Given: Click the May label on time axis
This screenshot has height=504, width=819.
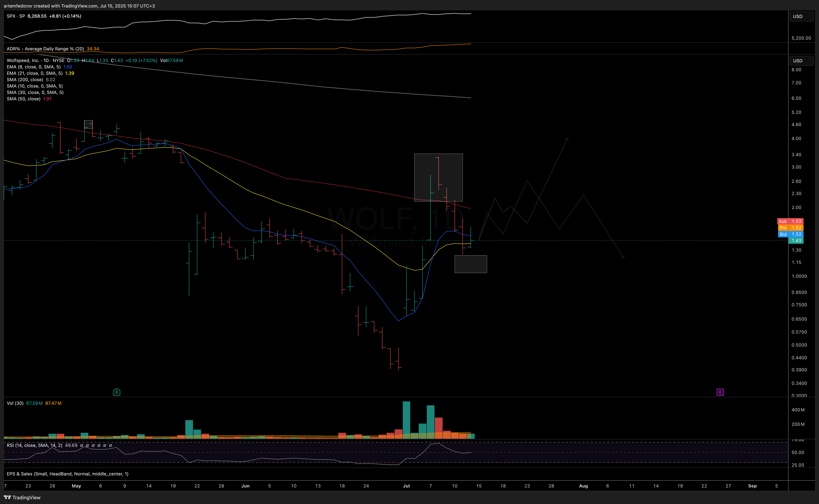Looking at the screenshot, I should (76, 486).
